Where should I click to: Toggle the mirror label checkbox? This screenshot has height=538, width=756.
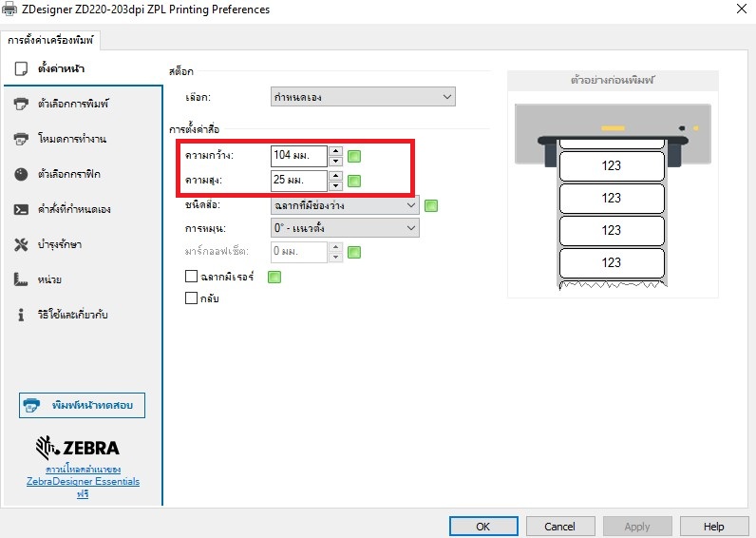[x=192, y=277]
